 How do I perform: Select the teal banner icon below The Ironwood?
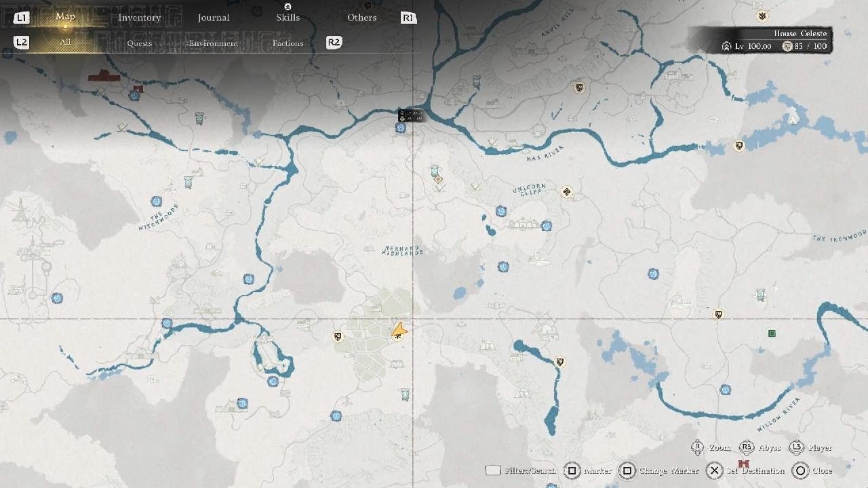[761, 295]
